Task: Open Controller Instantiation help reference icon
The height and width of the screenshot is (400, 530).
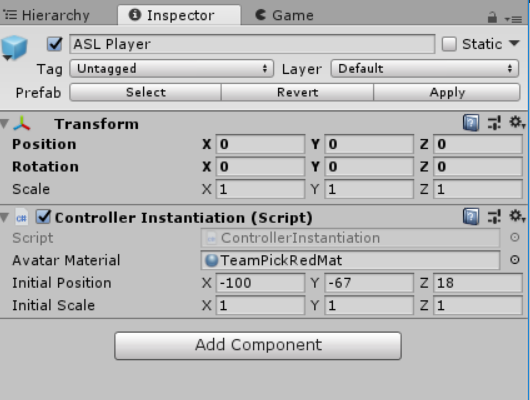Action: (x=471, y=216)
